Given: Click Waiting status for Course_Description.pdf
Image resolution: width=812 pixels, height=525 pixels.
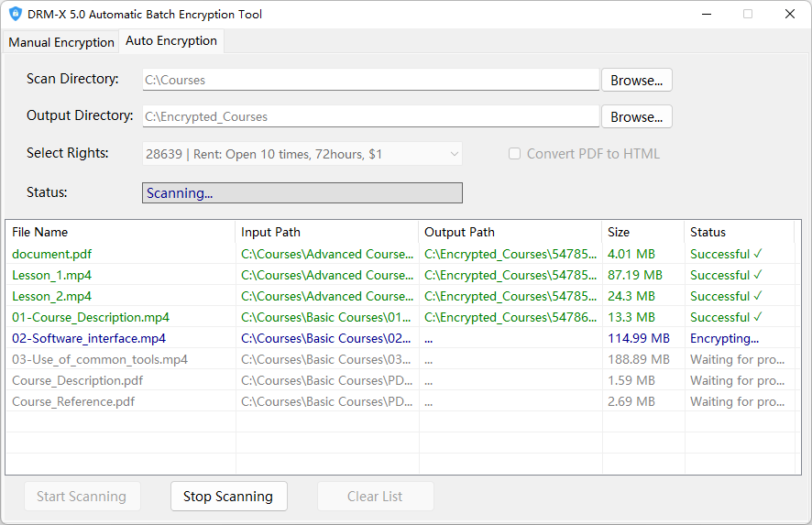Looking at the screenshot, I should coord(738,380).
